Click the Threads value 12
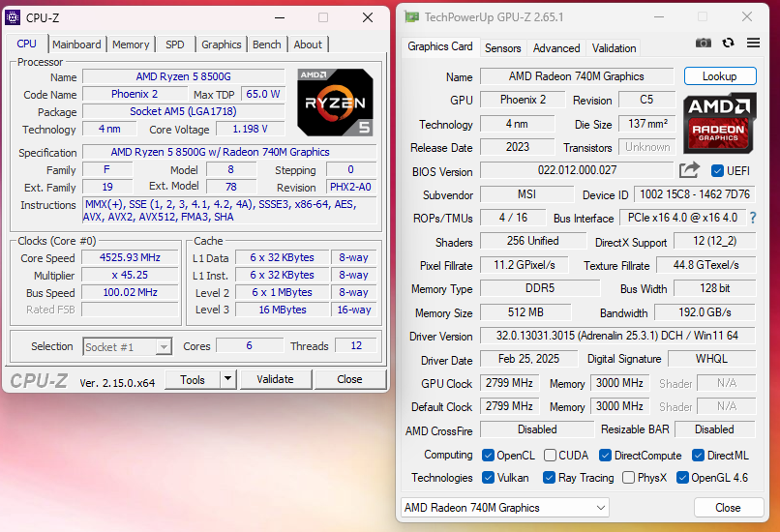 tap(356, 345)
